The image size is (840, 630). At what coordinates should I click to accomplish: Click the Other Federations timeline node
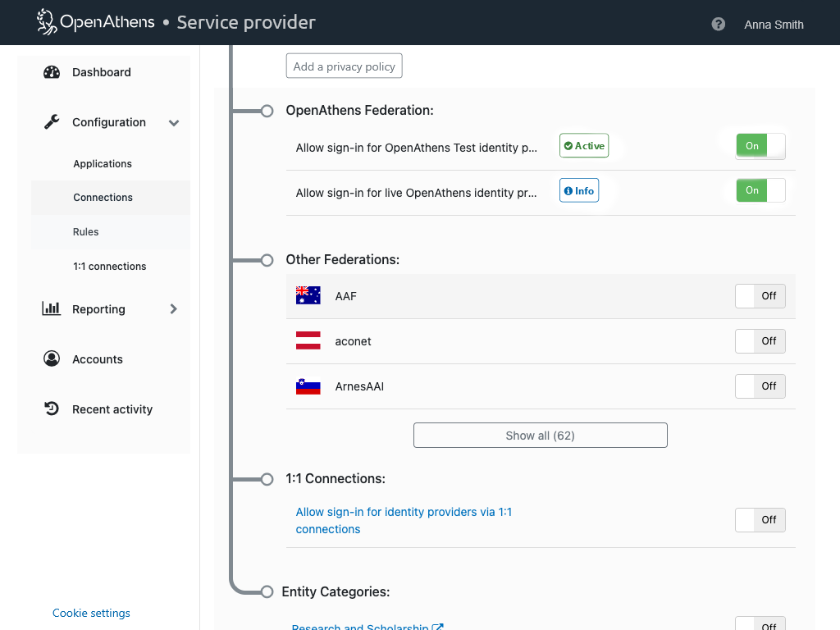click(x=267, y=260)
